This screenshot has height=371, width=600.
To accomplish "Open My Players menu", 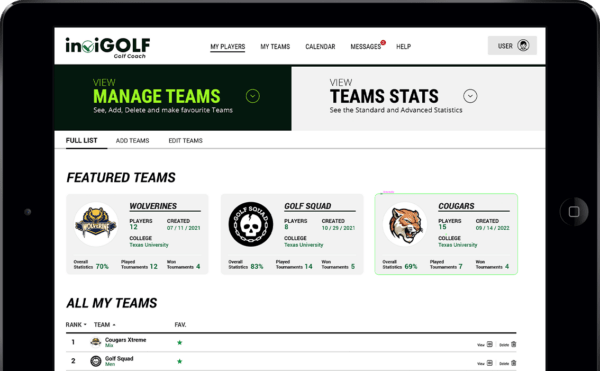I will pos(228,47).
